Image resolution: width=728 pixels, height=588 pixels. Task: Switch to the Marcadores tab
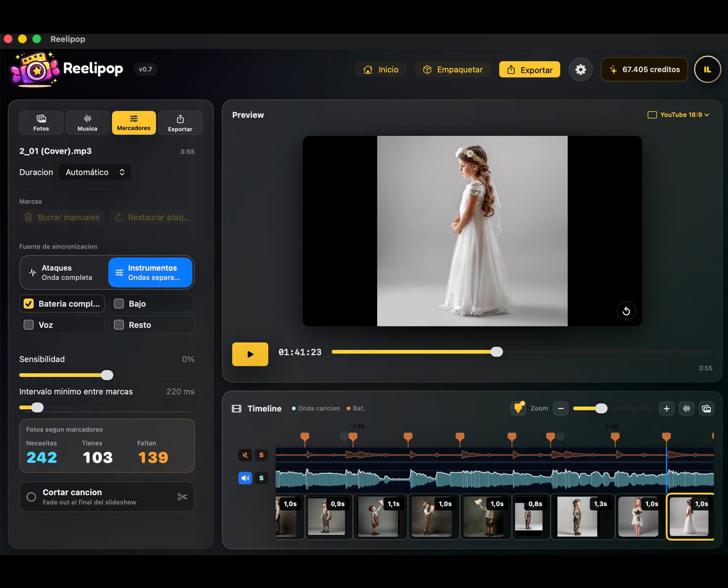(x=134, y=122)
